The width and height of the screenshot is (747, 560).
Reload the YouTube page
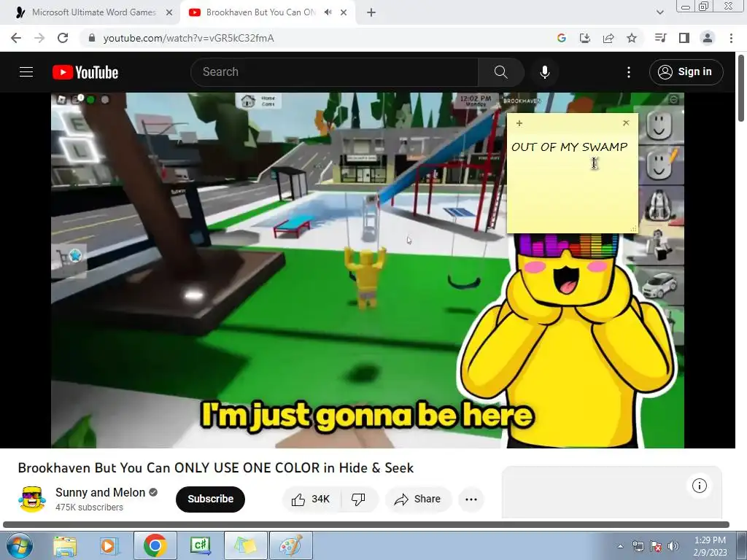(x=63, y=38)
